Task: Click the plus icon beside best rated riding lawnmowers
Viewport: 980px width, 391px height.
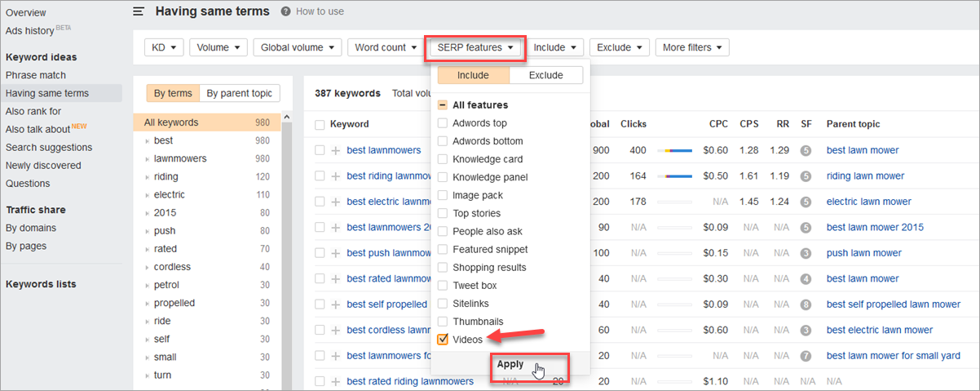Action: click(336, 381)
